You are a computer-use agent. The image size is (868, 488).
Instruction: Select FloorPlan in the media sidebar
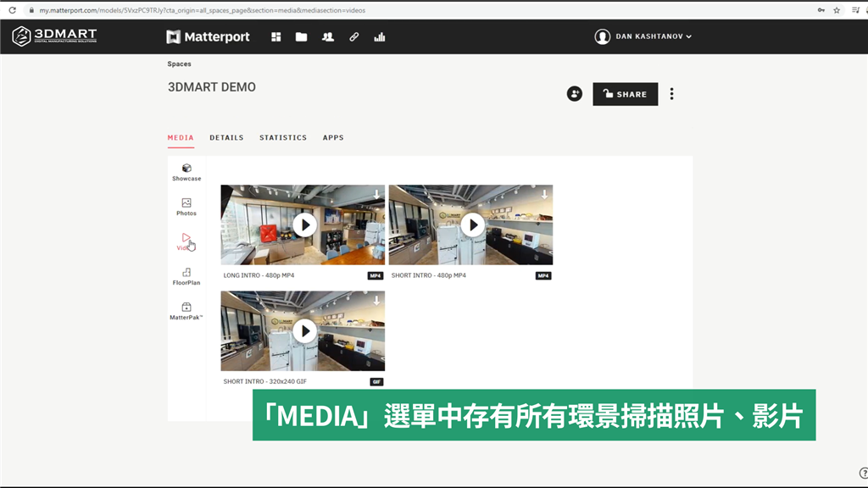[x=186, y=277]
